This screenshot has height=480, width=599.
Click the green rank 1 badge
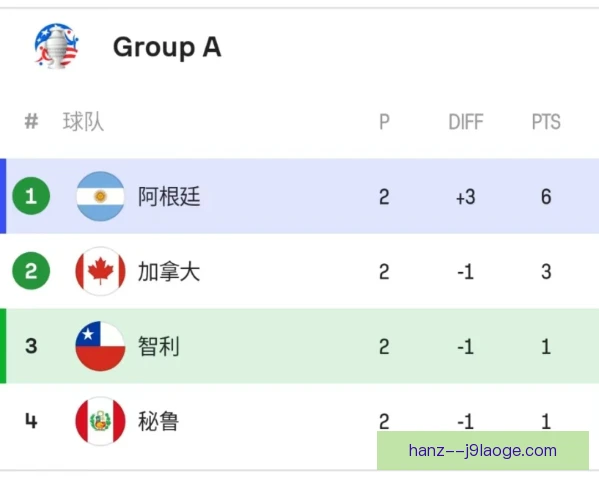31,196
